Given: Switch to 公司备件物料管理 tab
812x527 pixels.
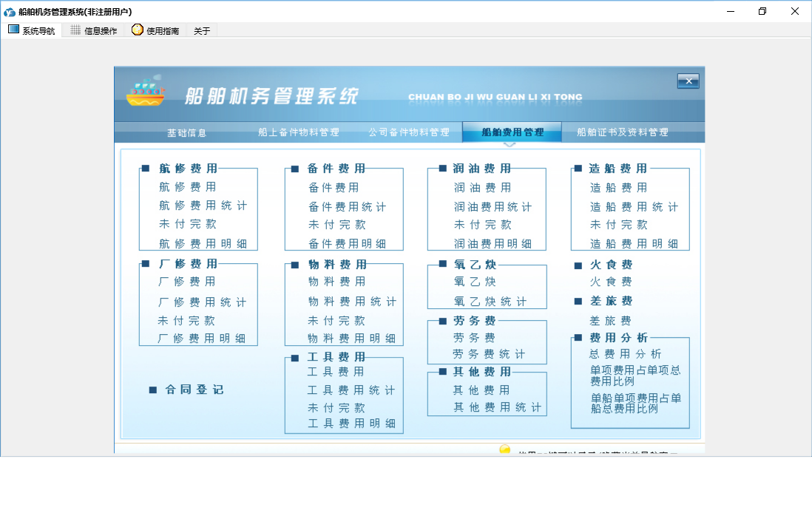Looking at the screenshot, I should click(409, 132).
